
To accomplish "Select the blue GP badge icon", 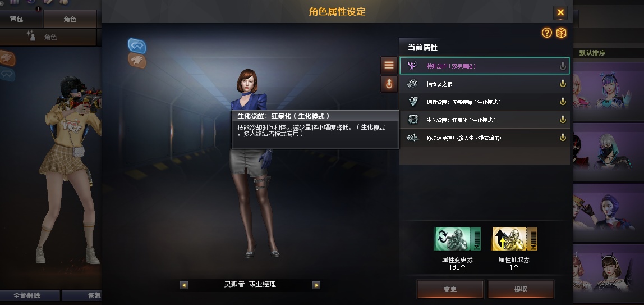I will [137, 46].
